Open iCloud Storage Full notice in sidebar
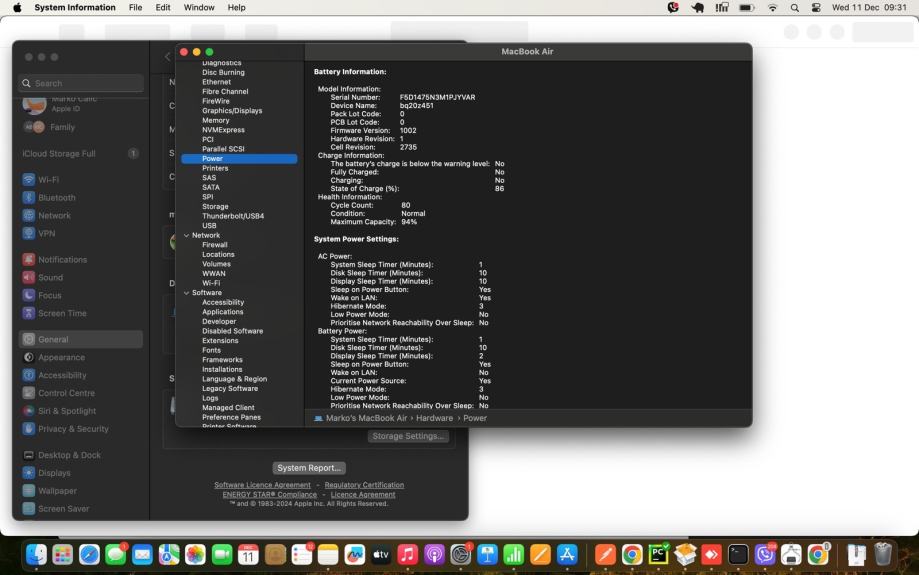This screenshot has width=919, height=575. click(80, 154)
